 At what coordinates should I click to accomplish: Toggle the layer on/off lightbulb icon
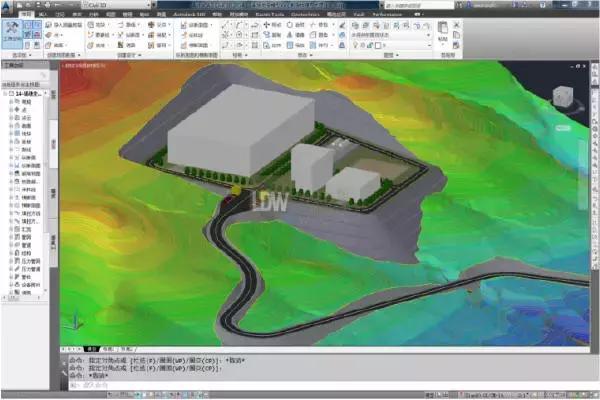click(x=356, y=45)
